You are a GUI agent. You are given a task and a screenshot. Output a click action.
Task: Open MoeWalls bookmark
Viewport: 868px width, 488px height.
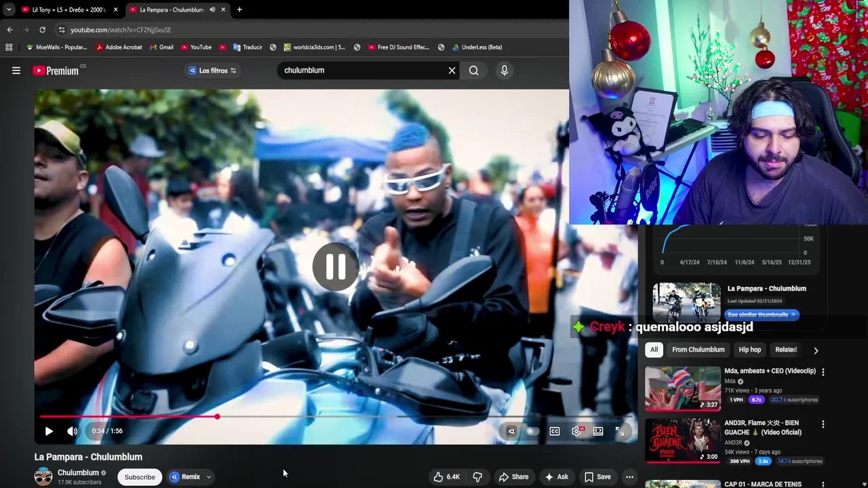click(56, 47)
